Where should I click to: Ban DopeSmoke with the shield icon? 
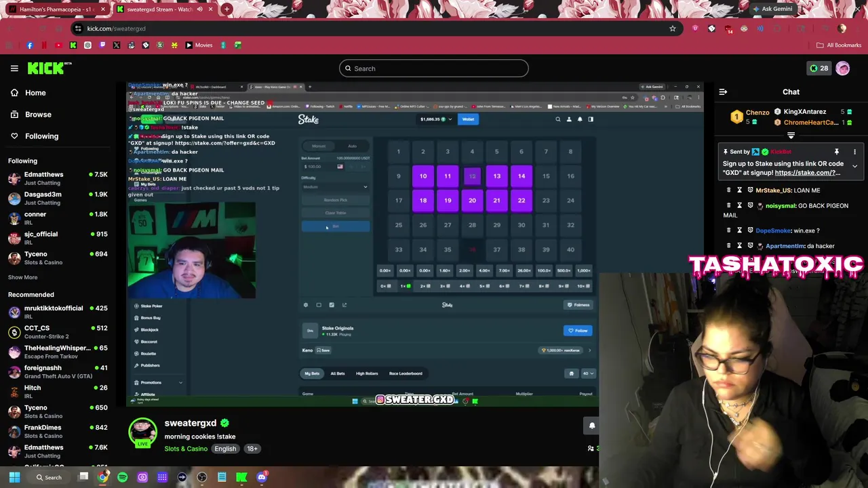[750, 230]
